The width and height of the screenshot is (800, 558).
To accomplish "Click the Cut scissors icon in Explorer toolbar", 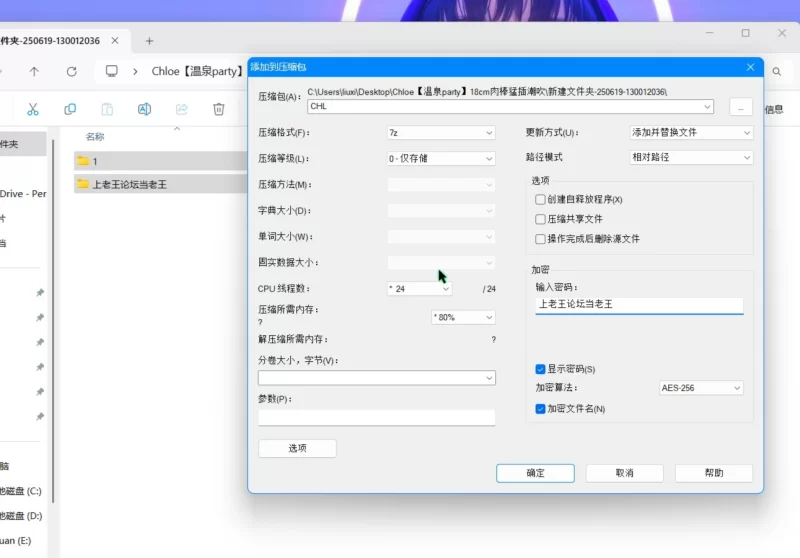I will 33,109.
